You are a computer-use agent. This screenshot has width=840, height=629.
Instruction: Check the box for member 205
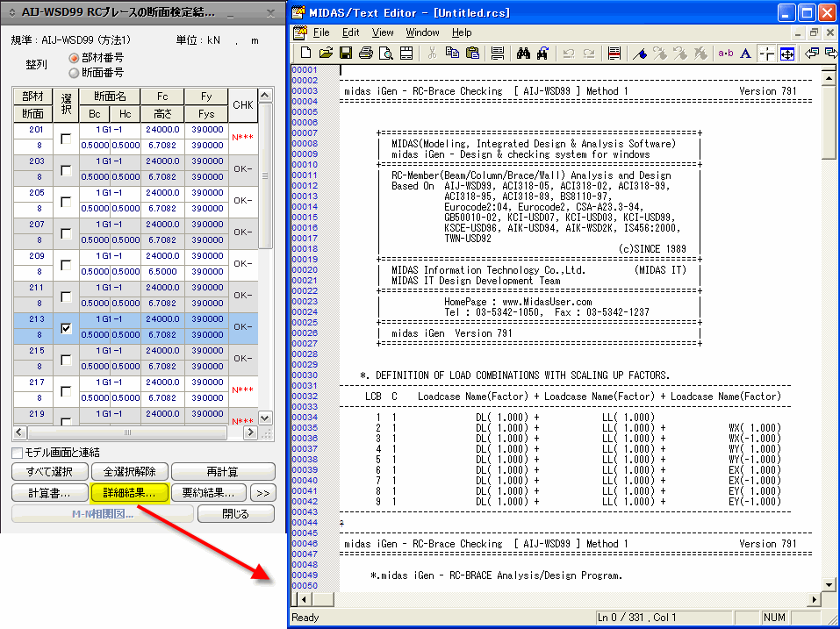point(66,202)
